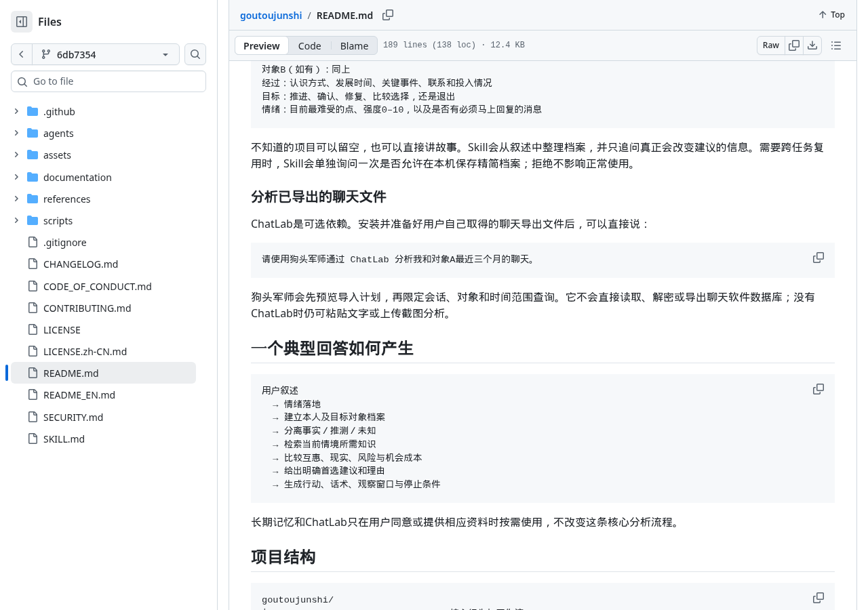Viewport: 868px width, 610px height.
Task: Click the Raw button
Action: tap(771, 45)
